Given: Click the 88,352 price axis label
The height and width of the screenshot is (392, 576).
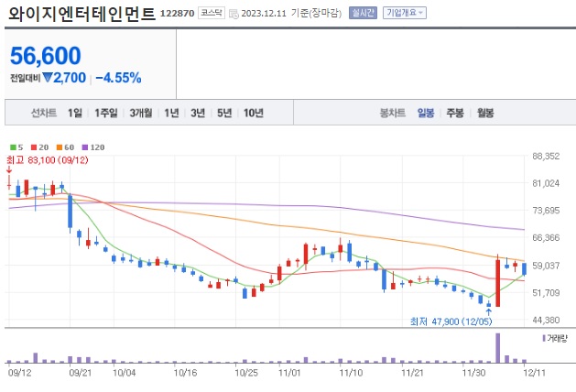Looking at the screenshot, I should (546, 156).
